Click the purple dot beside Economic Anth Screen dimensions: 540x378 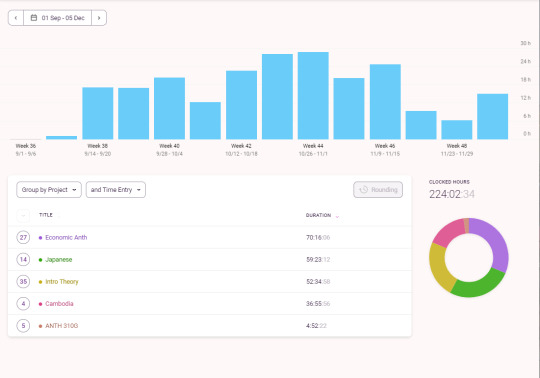pyautogui.click(x=40, y=238)
